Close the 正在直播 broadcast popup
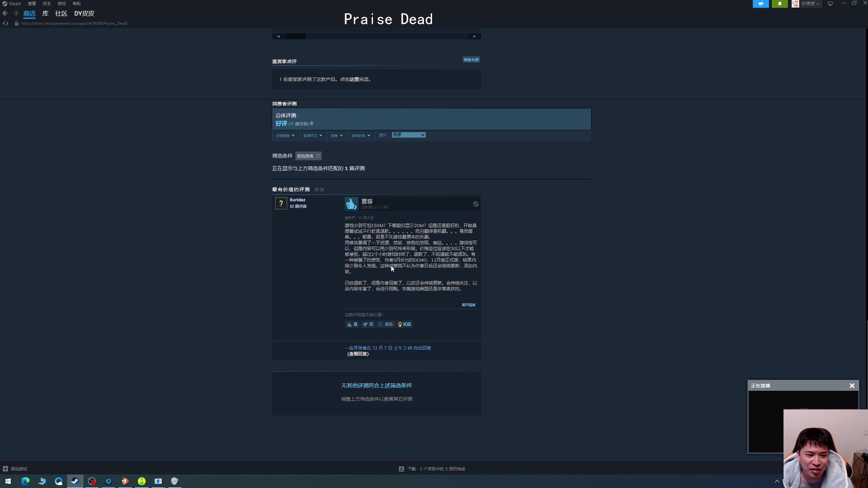The width and height of the screenshot is (868, 488). pos(852,386)
